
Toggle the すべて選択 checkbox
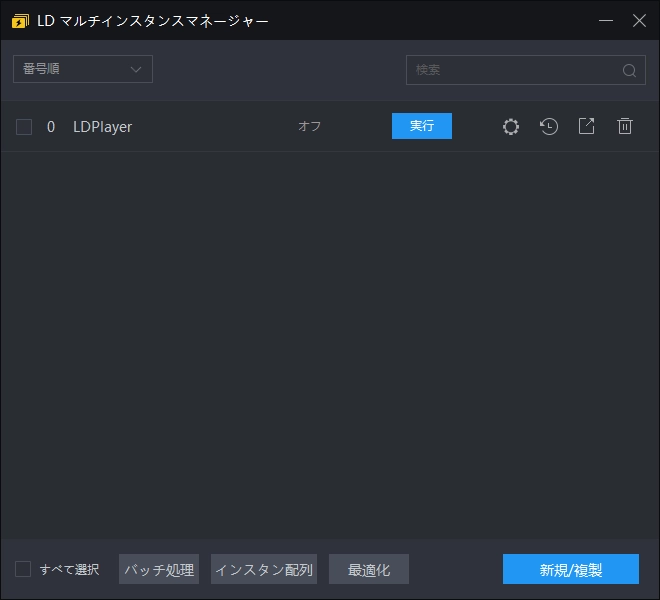point(23,569)
